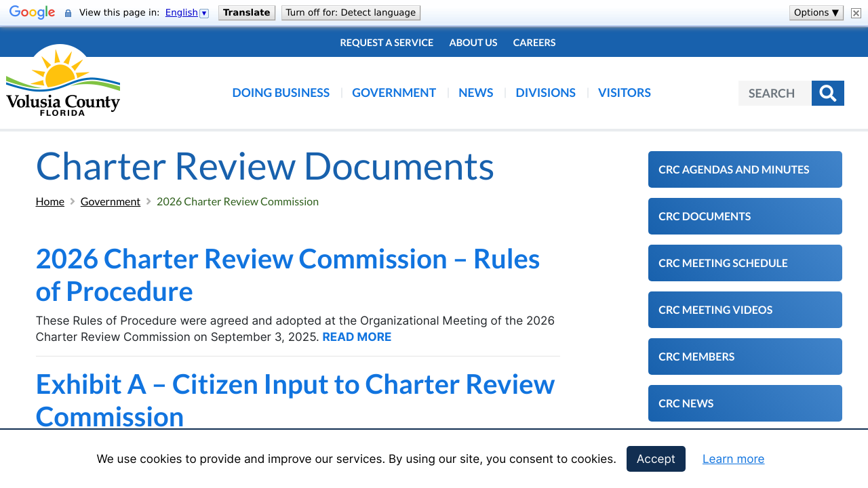This screenshot has height=488, width=868.
Task: Close the Google Translate bar
Action: pyautogui.click(x=855, y=12)
